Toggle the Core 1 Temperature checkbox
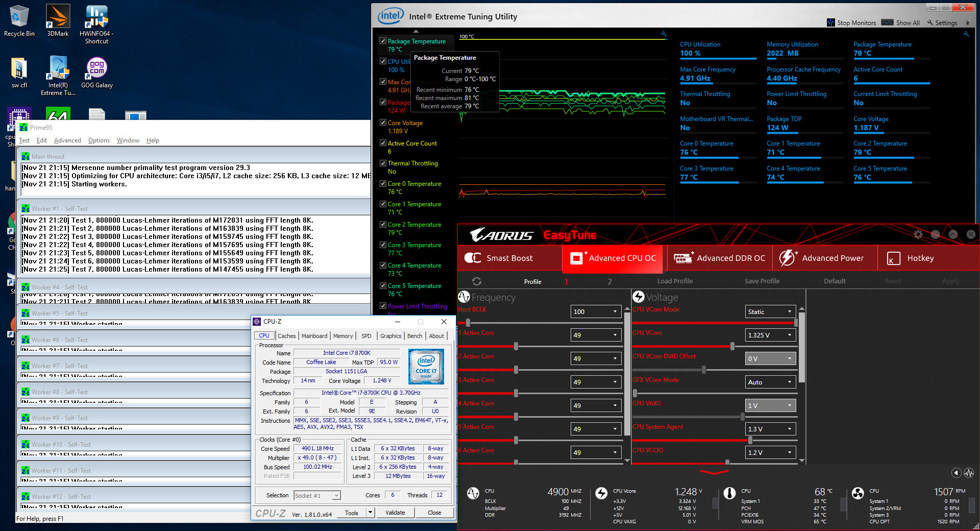The width and height of the screenshot is (980, 531). coord(383,204)
